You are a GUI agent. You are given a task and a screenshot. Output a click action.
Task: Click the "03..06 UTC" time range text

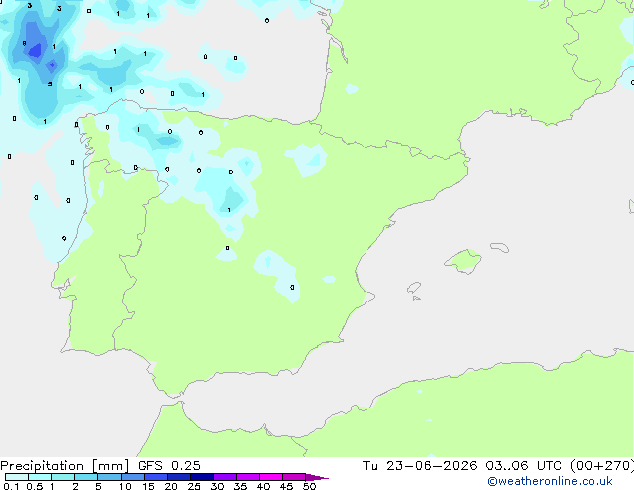tap(523, 466)
